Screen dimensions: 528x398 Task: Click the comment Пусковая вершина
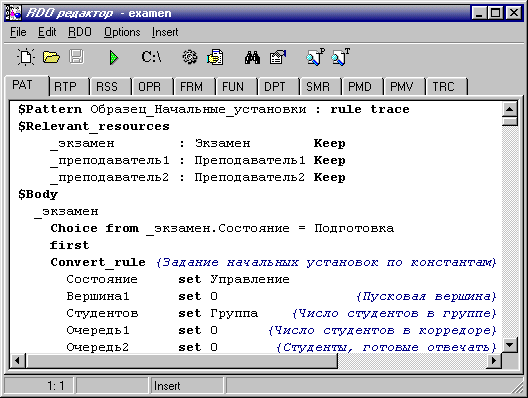[x=426, y=296]
